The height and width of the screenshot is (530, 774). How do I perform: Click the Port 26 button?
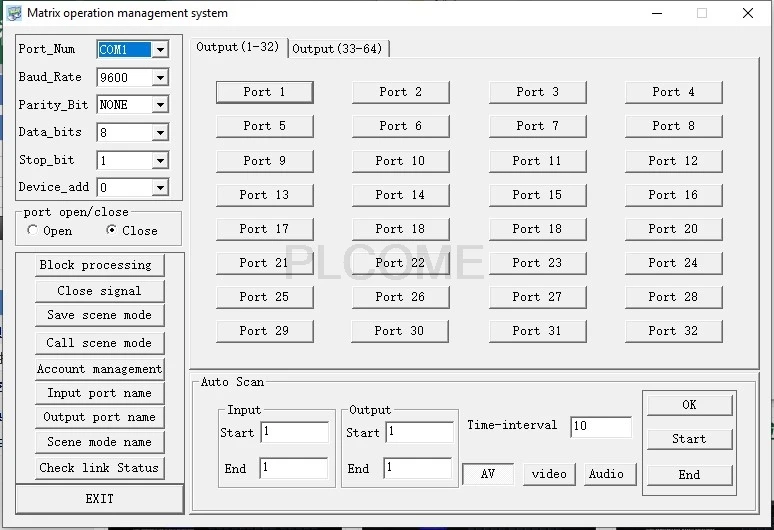coord(401,298)
